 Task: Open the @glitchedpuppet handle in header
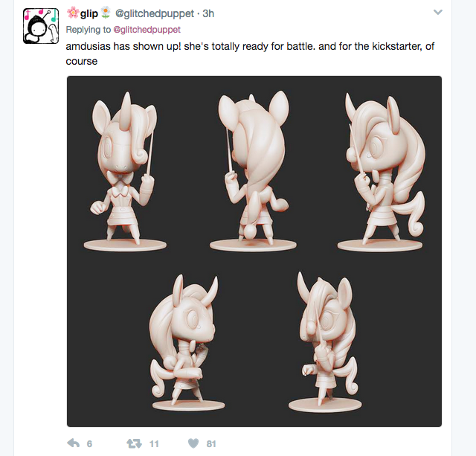pos(155,13)
